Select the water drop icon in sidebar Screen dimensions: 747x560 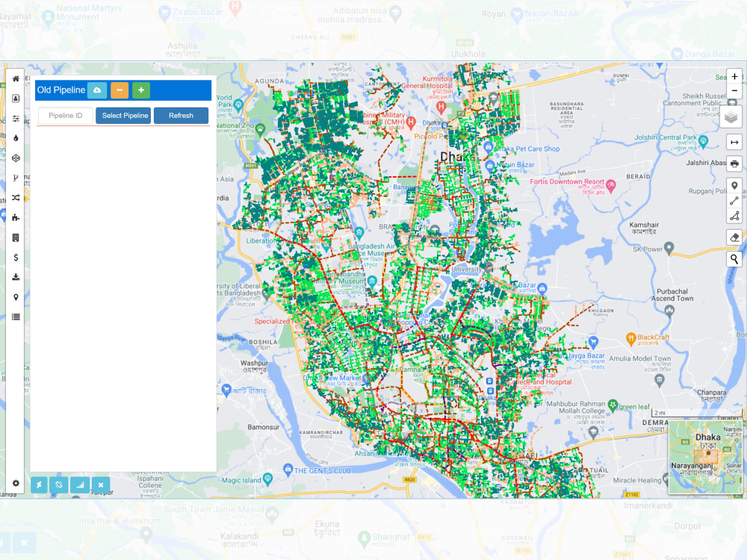16,138
